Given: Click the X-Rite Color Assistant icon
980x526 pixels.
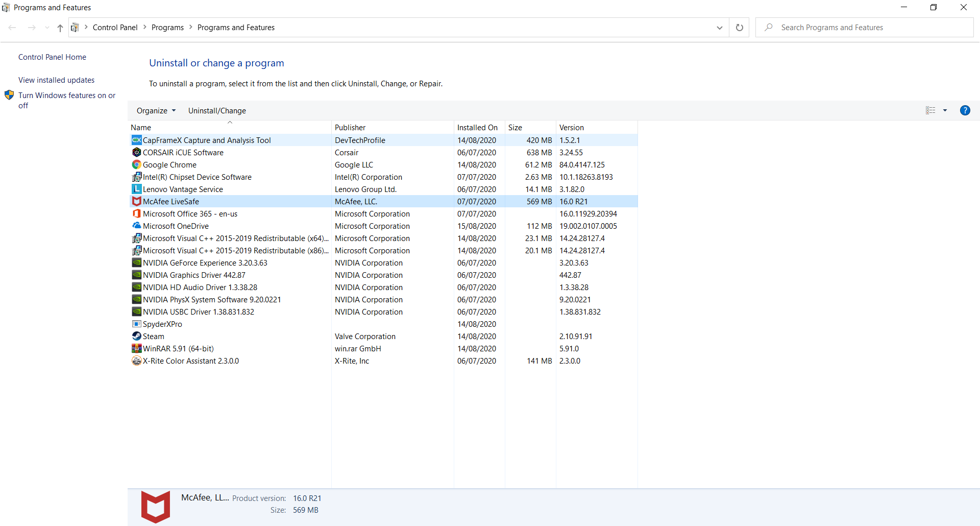Looking at the screenshot, I should (136, 361).
